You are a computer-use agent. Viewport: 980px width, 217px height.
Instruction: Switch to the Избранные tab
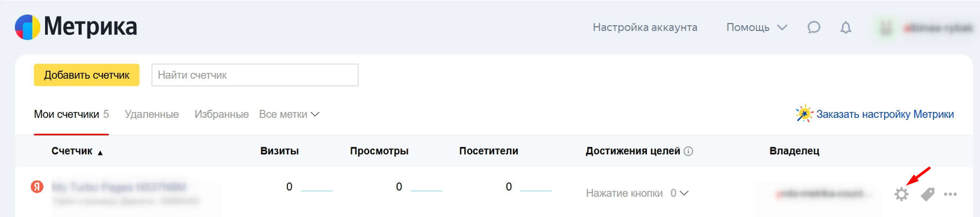pos(222,114)
